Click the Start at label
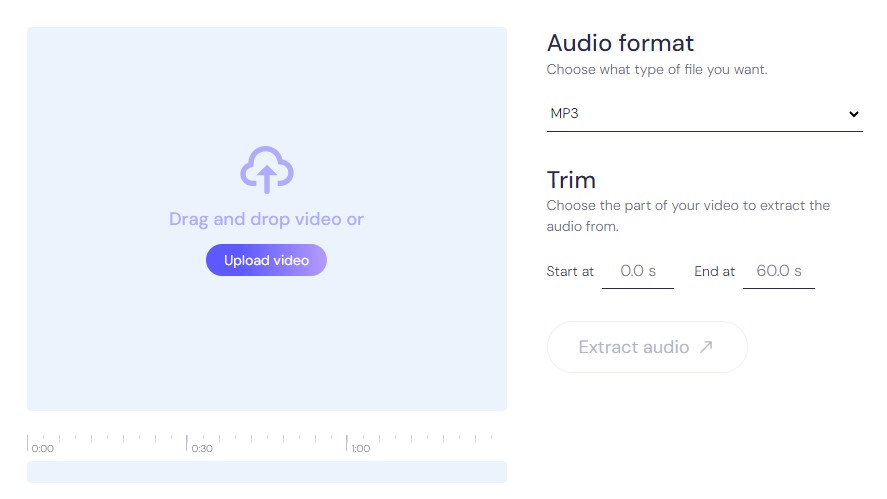887x499 pixels. tap(570, 272)
